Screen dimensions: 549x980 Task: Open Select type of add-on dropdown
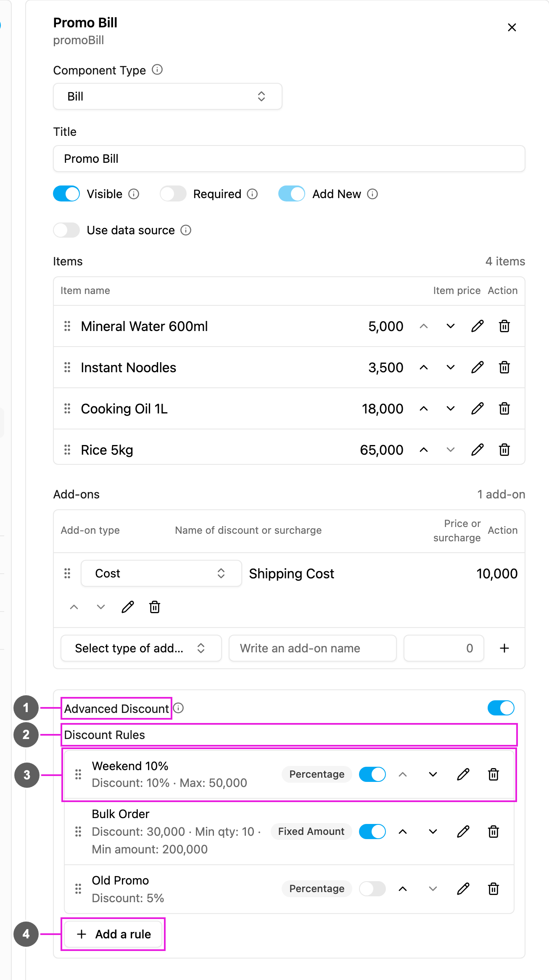(x=141, y=648)
